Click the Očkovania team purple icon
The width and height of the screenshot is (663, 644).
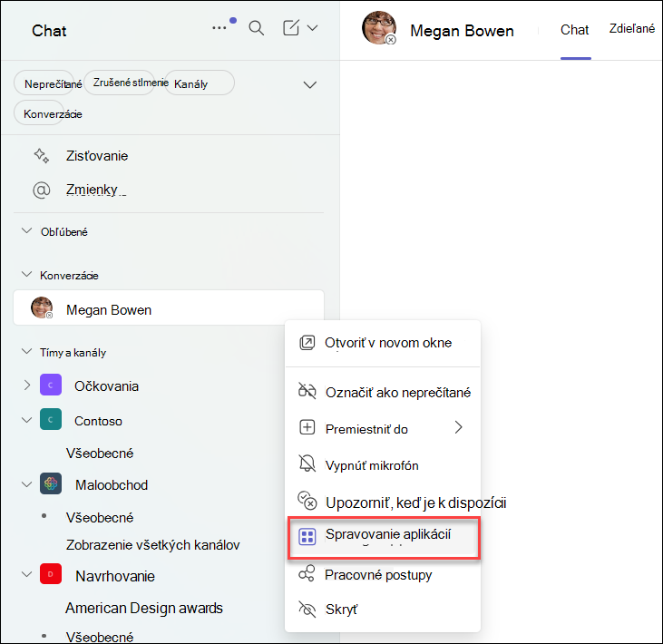pos(51,385)
